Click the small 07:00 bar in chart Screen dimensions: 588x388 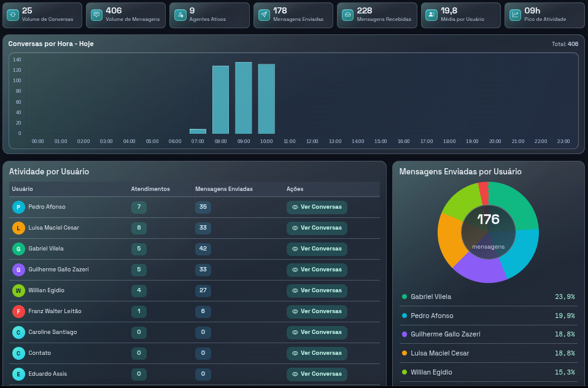pos(198,131)
